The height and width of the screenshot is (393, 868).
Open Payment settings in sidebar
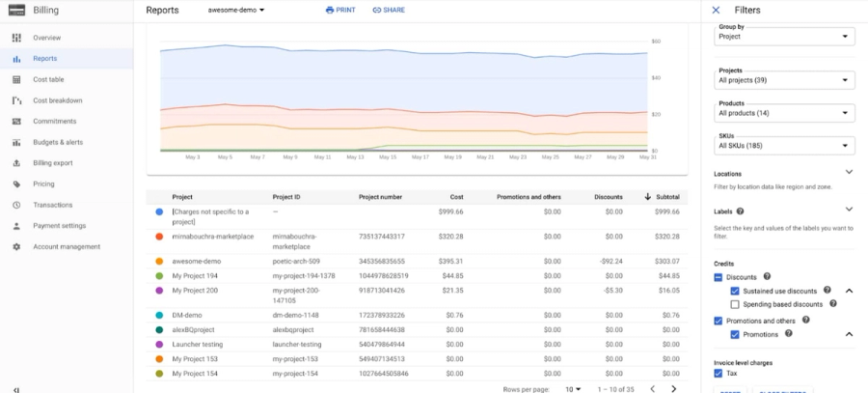click(x=59, y=226)
